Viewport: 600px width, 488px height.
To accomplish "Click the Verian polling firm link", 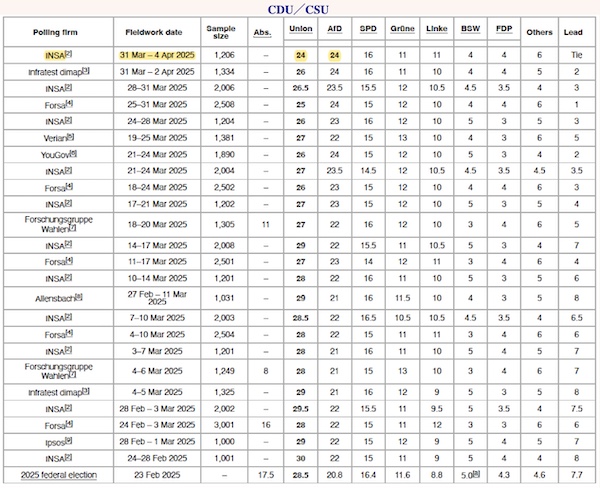I will pos(56,135).
